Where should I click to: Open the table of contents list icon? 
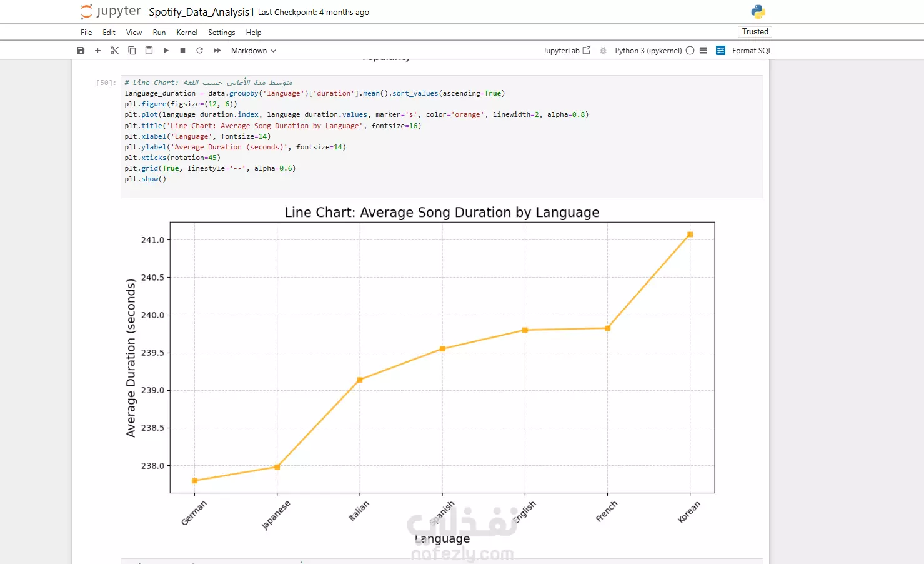tap(703, 51)
